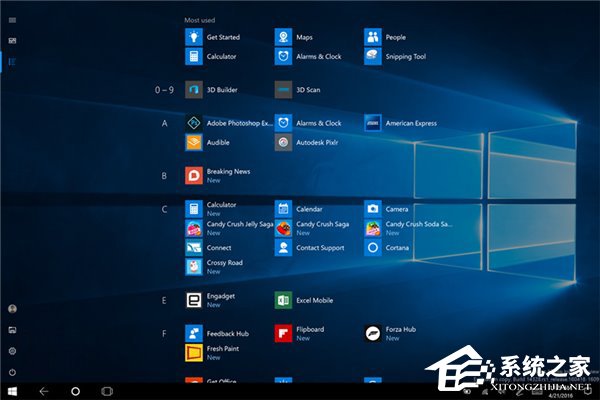This screenshot has height=400, width=600.
Task: Click the Autodesk Pixlr icon
Action: 283,142
